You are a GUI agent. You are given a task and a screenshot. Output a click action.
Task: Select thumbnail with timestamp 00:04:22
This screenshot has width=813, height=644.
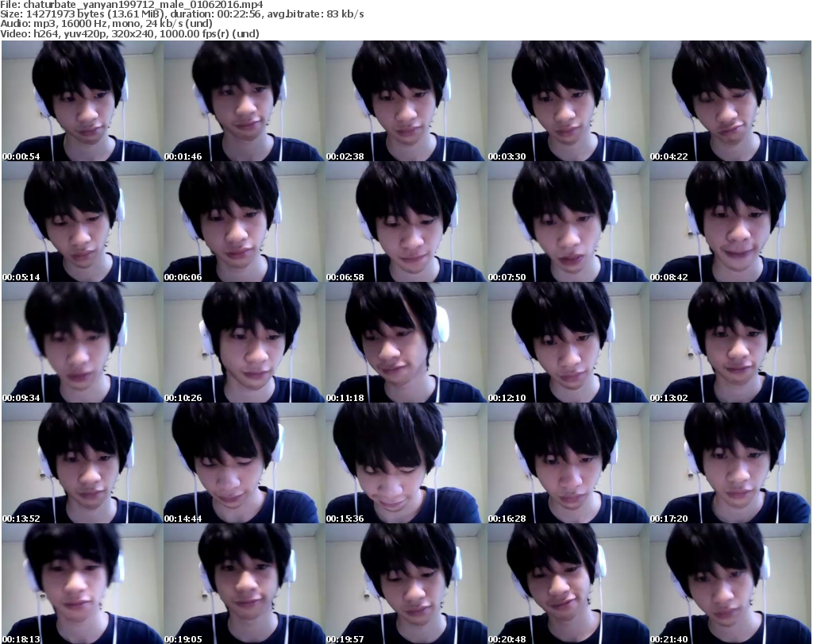(730, 101)
